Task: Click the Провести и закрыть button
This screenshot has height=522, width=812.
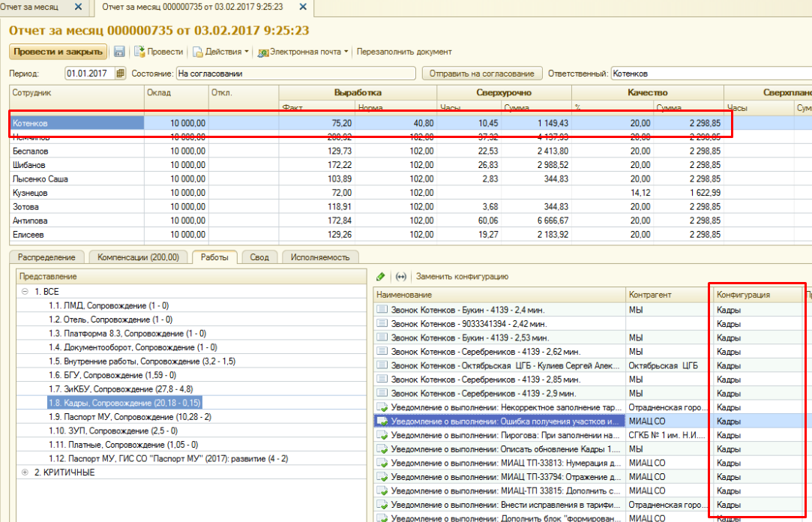Action: pos(58,52)
